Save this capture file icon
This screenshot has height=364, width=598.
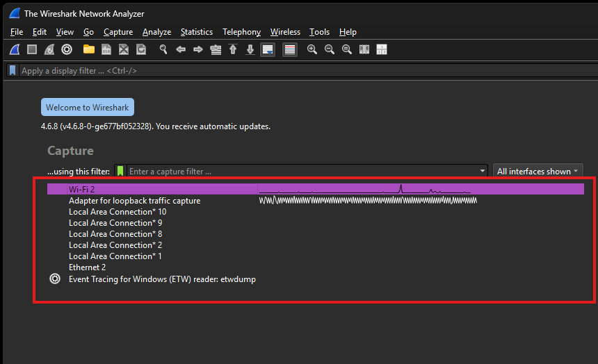106,49
